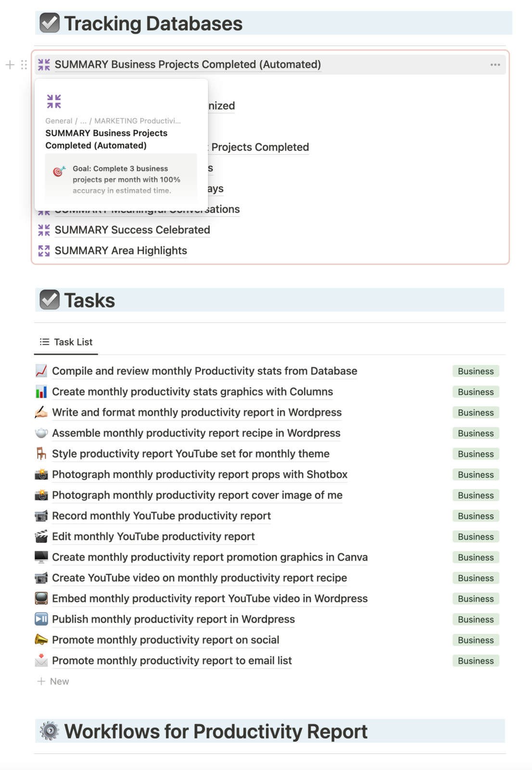The image size is (532, 770).
Task: Click the page title in the hover preview card
Action: pos(106,139)
